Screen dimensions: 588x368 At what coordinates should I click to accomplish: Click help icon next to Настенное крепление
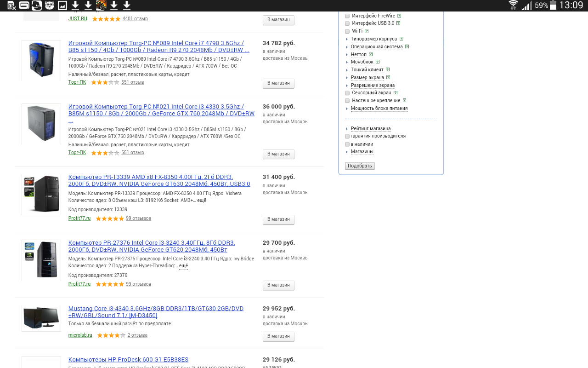[404, 100]
